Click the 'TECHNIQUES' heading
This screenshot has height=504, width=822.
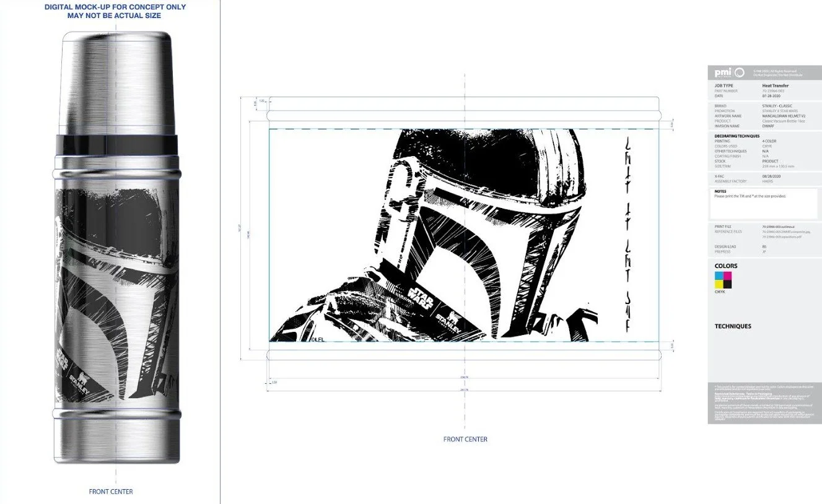coord(733,326)
